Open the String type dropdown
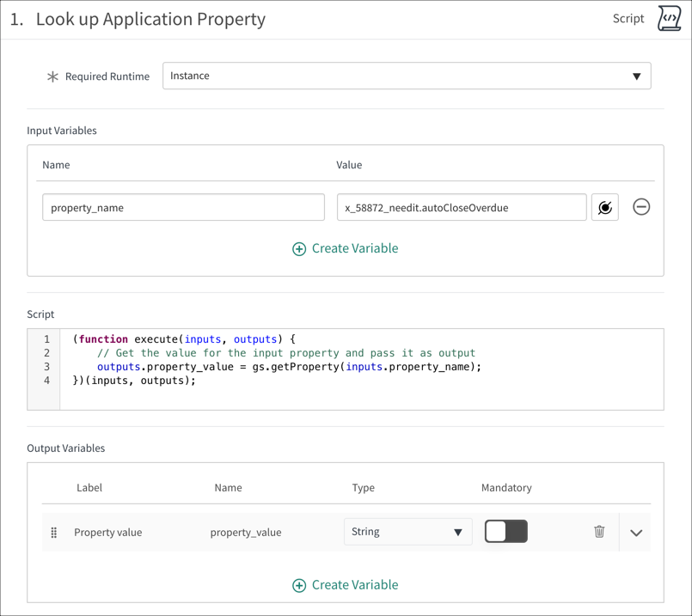 click(x=407, y=532)
